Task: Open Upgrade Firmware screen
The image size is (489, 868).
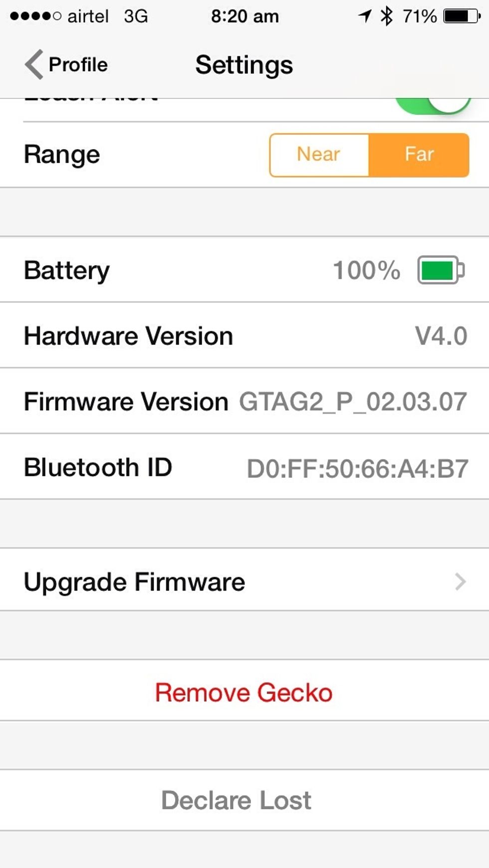Action: coord(135,582)
